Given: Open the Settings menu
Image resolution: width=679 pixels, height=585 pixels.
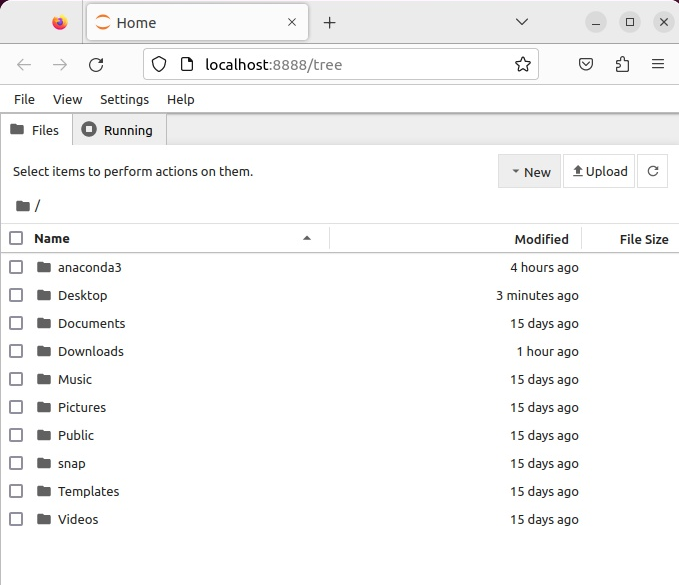Looking at the screenshot, I should [124, 99].
